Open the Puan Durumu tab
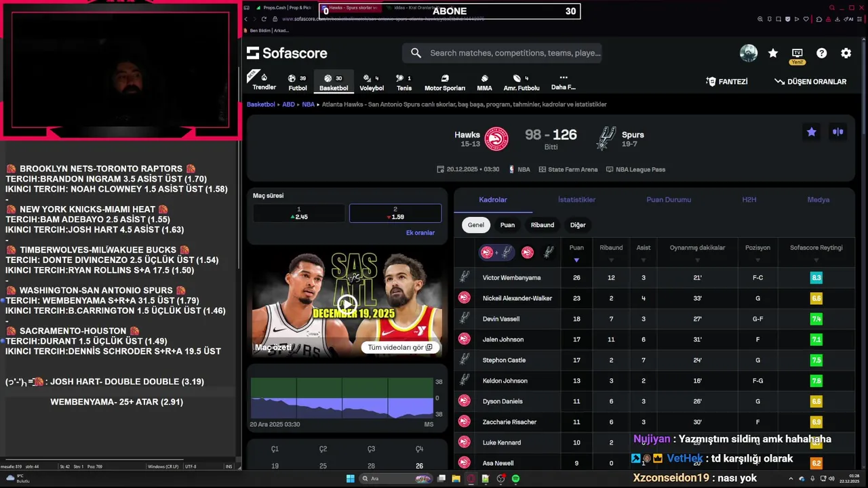The width and height of the screenshot is (868, 488). pyautogui.click(x=669, y=199)
